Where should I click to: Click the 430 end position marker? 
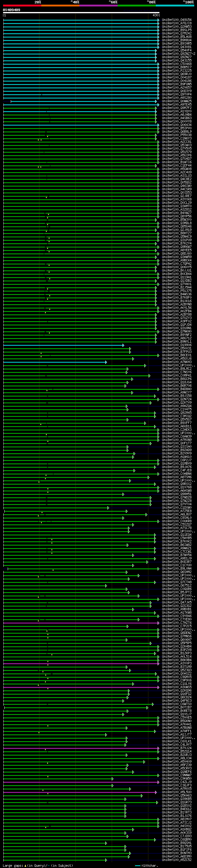coord(155,15)
